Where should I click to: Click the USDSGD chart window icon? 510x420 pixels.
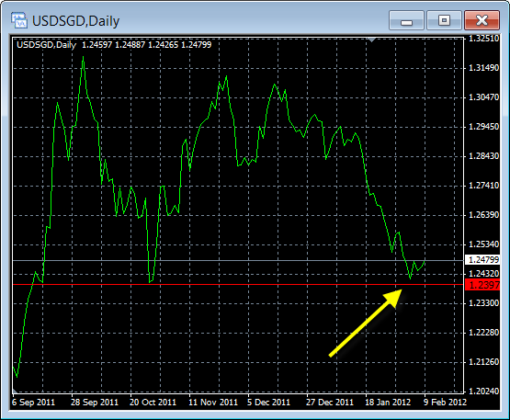[19, 20]
